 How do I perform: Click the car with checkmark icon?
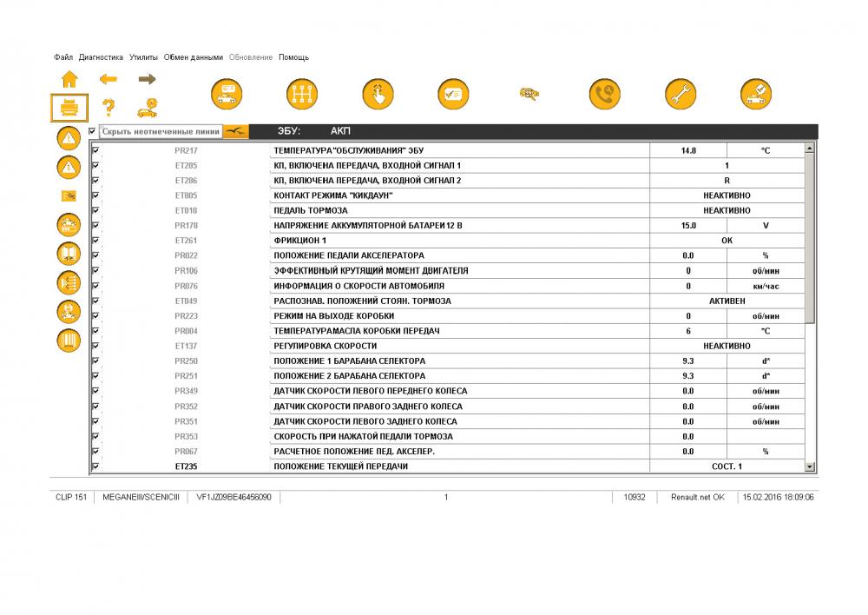pyautogui.click(x=756, y=94)
